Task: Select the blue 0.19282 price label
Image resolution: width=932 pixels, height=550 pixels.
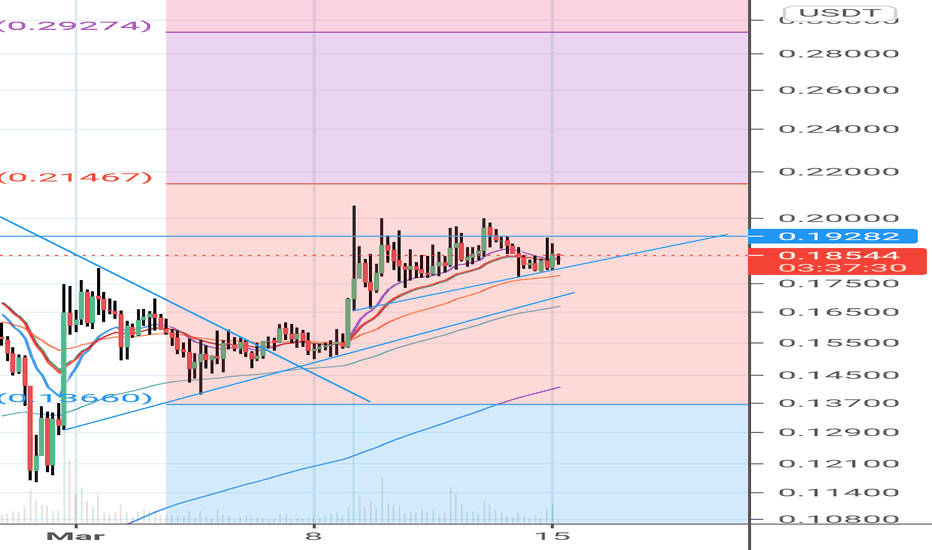Action: (x=833, y=236)
